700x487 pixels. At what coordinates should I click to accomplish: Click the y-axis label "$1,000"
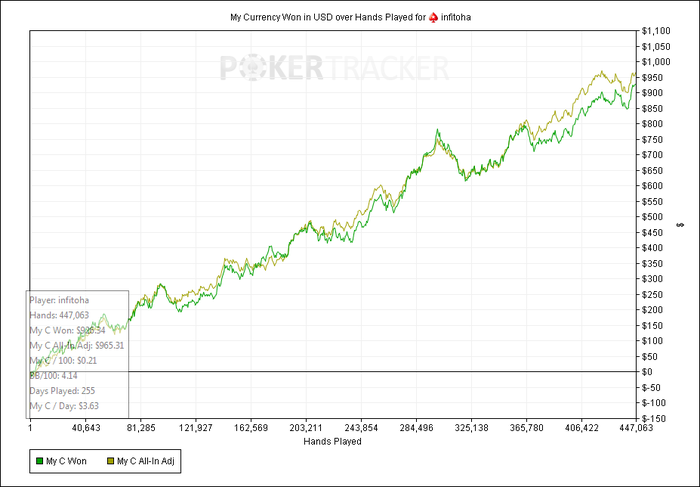tap(656, 62)
